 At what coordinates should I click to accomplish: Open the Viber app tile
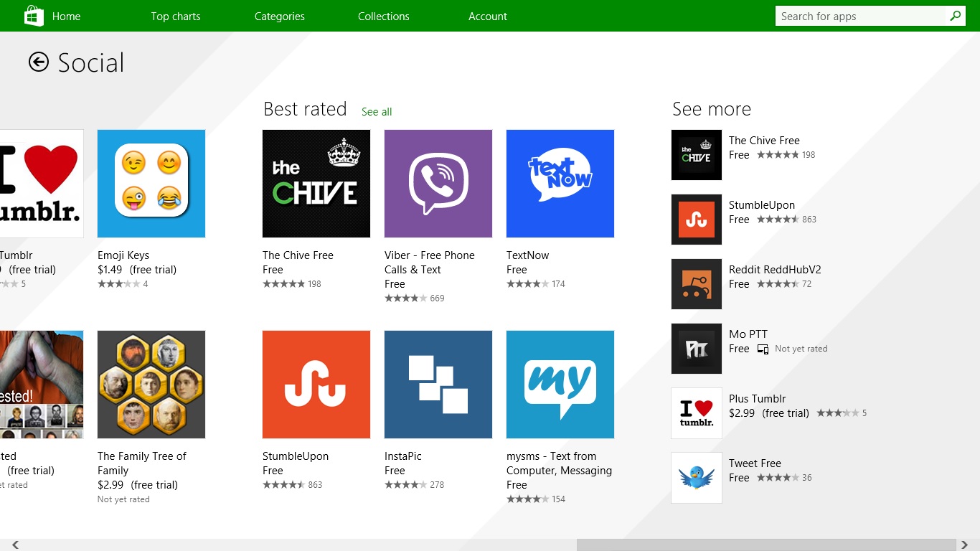pyautogui.click(x=438, y=184)
